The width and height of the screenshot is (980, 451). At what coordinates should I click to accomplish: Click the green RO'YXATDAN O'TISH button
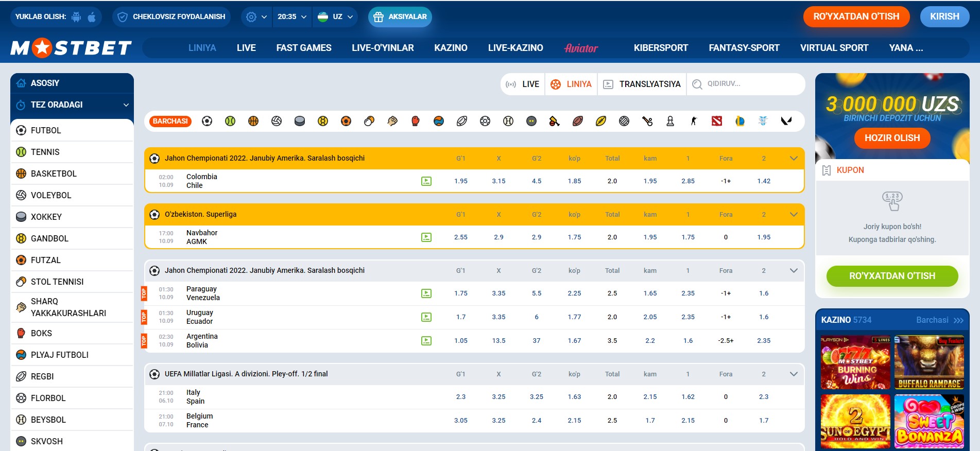[x=892, y=276]
